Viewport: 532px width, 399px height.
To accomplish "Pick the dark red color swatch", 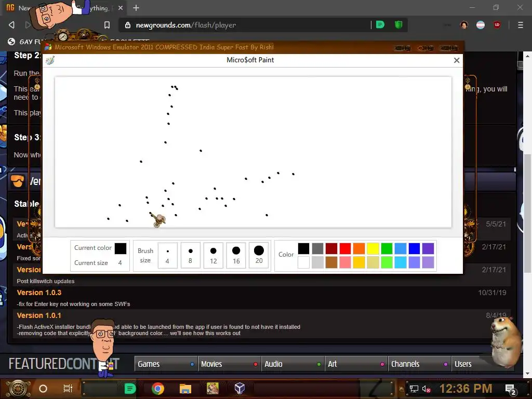I will coord(331,248).
